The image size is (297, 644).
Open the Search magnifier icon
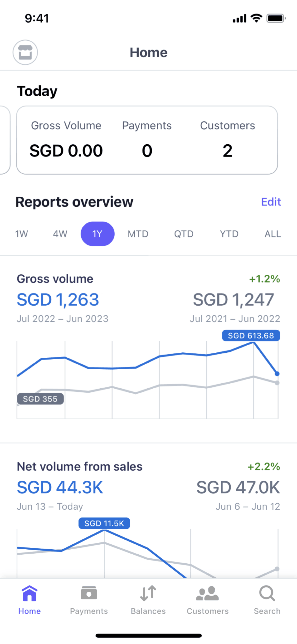click(267, 593)
